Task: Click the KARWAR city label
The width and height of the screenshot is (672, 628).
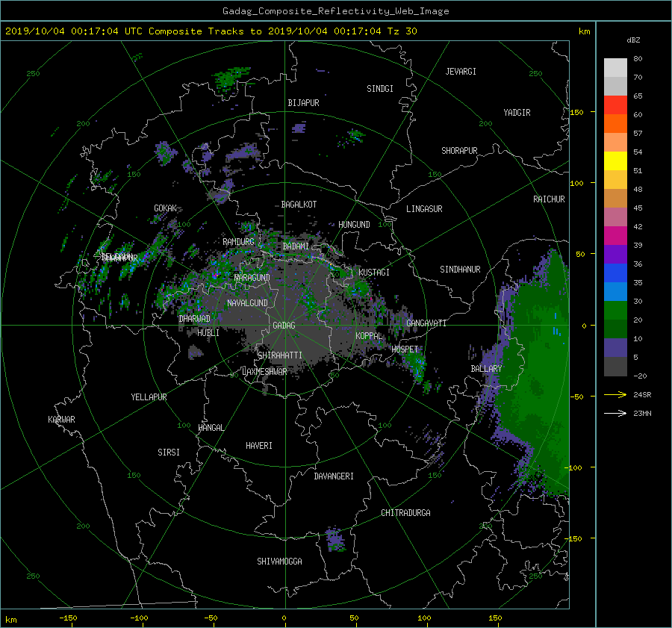Action: (x=61, y=420)
